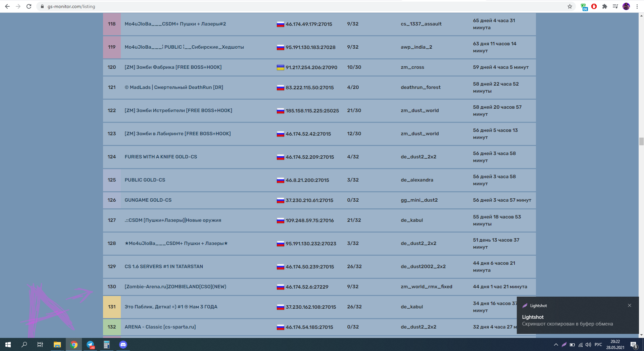
Task: Open FURIES WITH A KNIFE GOLD-CS server
Action: point(161,157)
